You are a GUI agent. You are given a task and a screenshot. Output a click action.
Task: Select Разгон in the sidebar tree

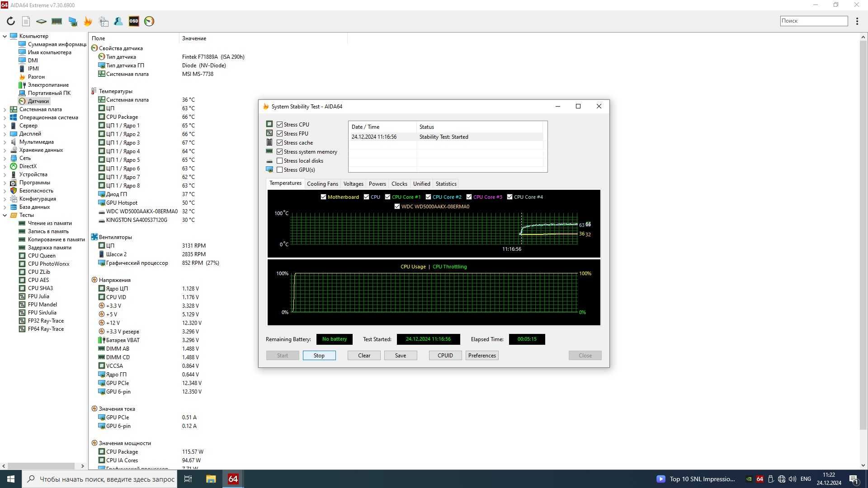(x=36, y=77)
